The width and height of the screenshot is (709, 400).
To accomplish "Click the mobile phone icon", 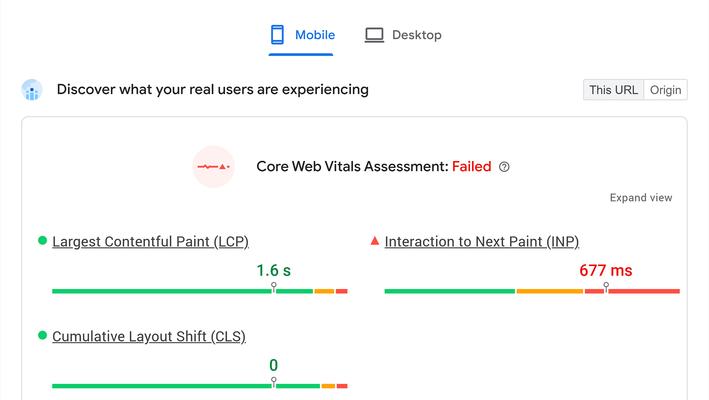I will (277, 35).
